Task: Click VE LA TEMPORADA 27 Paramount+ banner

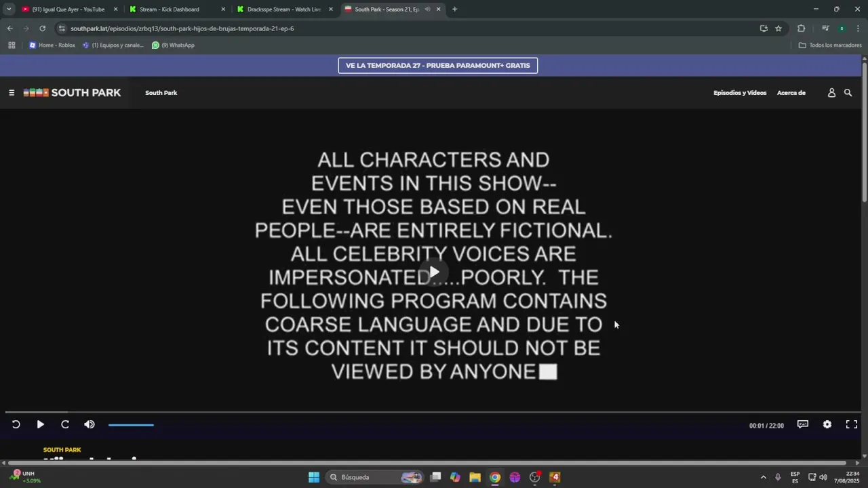Action: click(438, 65)
